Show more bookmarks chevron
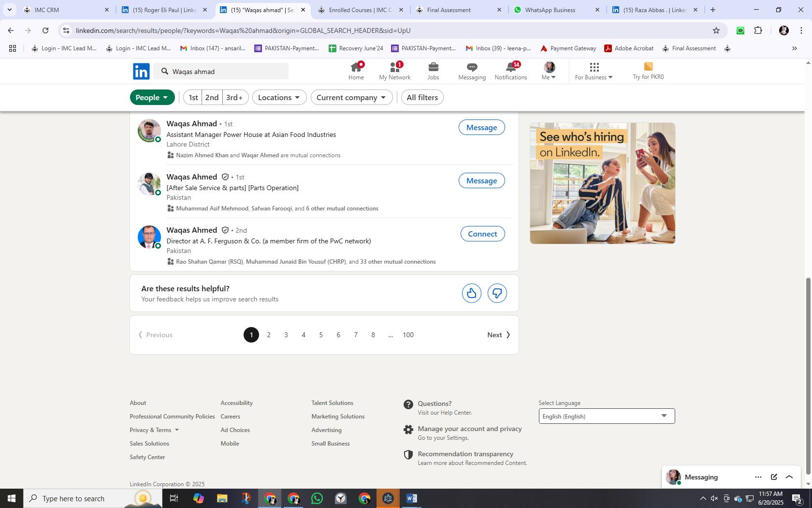812x508 pixels. pyautogui.click(x=794, y=48)
